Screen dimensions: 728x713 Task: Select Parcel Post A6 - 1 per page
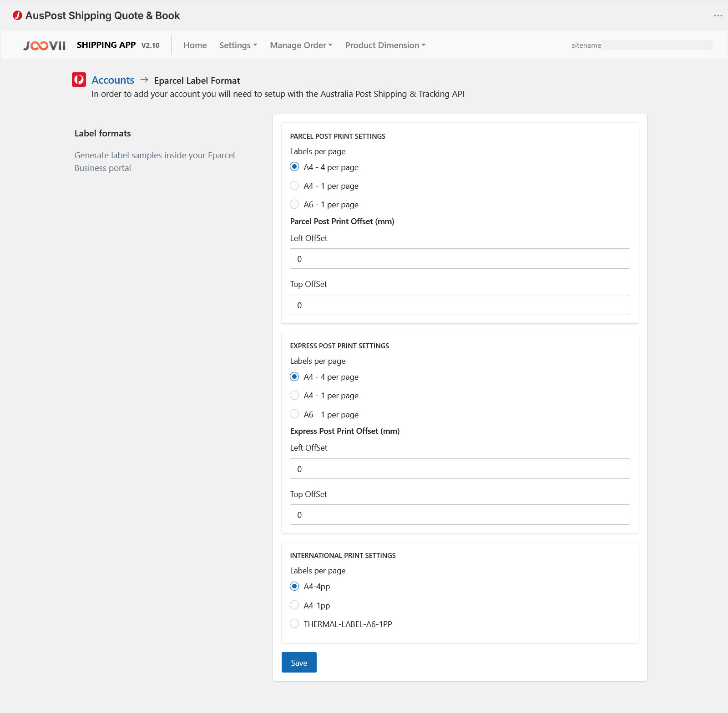pyautogui.click(x=294, y=205)
